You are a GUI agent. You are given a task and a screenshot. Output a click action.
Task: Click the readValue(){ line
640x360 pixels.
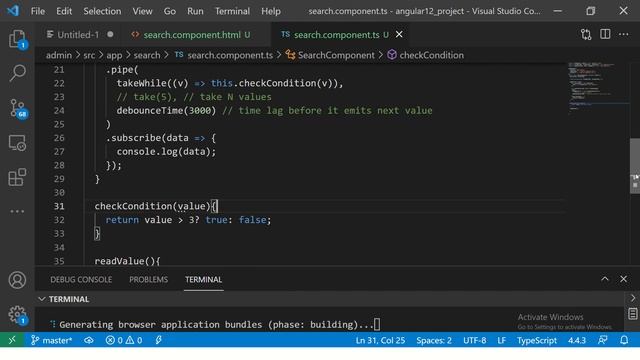click(x=128, y=261)
